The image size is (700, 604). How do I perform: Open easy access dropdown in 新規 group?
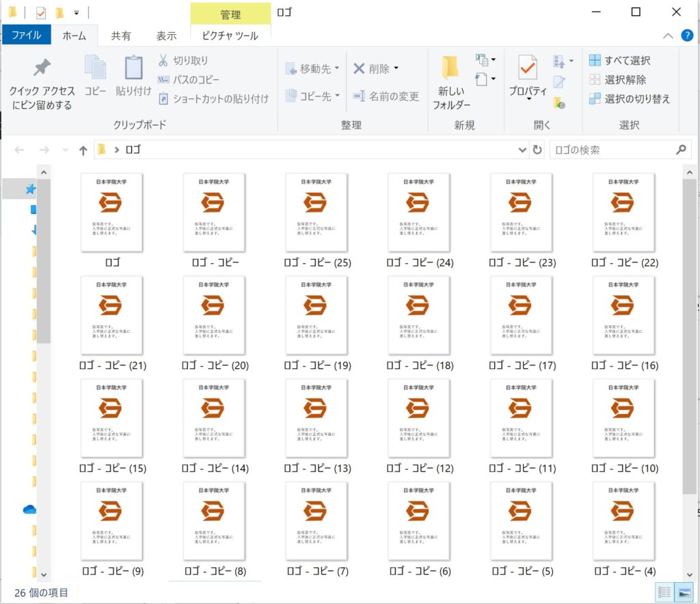point(486,79)
